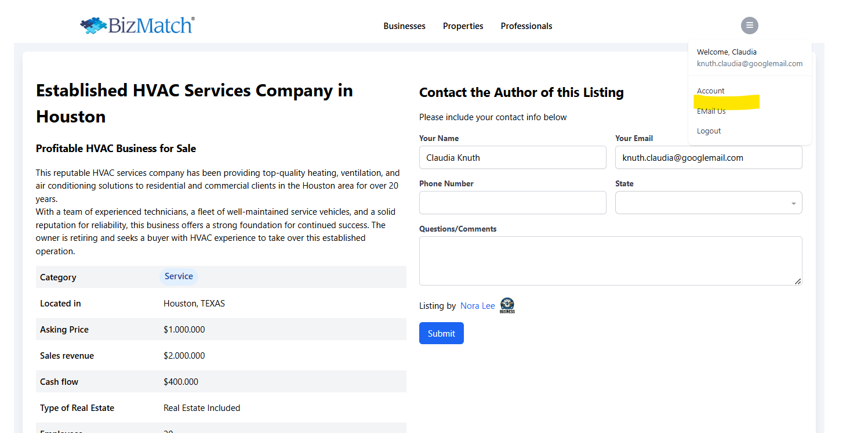Click the Questions/Comments text area
Viewport: 868px width, 433px height.
click(x=610, y=261)
